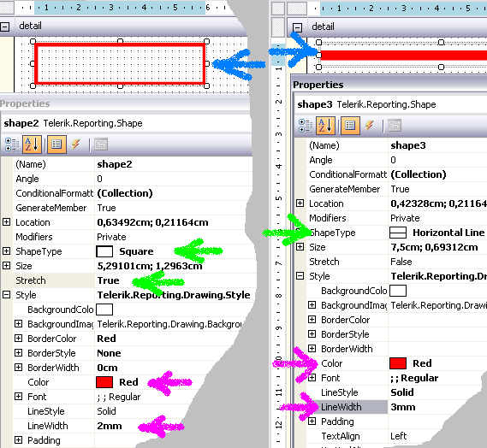487x448 pixels.
Task: Collapse Style property of shape3
Action: (x=300, y=275)
